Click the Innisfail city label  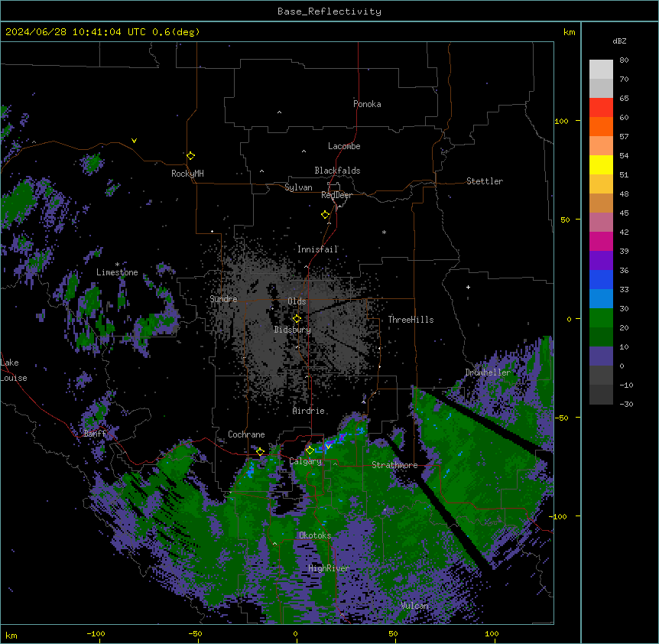[318, 249]
